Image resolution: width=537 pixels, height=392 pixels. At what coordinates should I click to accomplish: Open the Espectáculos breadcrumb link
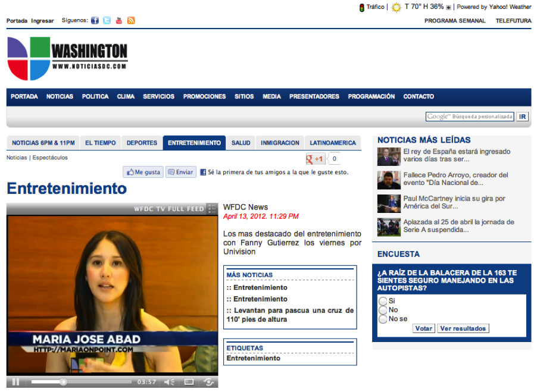[x=50, y=158]
